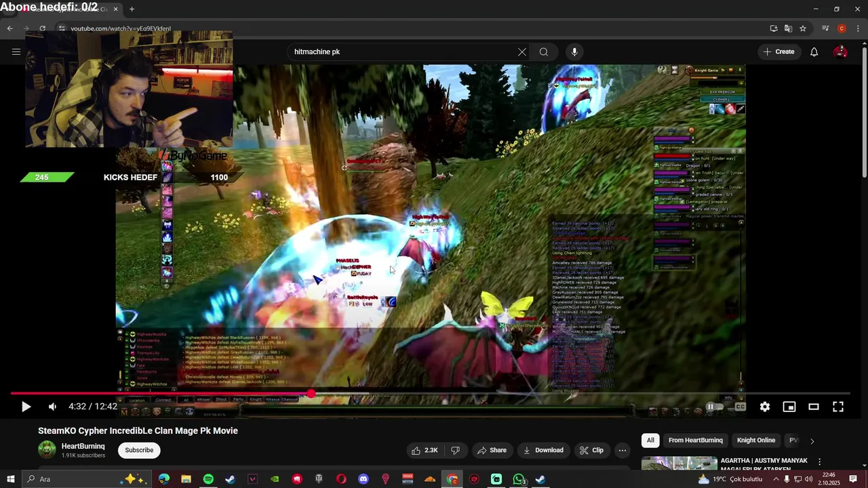Show more filter chips arrow

point(812,441)
